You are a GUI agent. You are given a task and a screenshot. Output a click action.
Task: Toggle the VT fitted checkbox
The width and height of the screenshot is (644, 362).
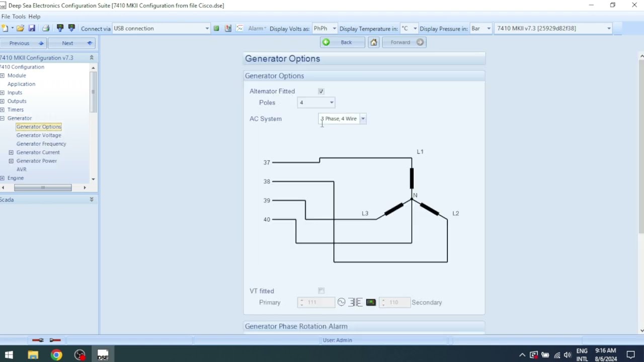[x=321, y=291]
